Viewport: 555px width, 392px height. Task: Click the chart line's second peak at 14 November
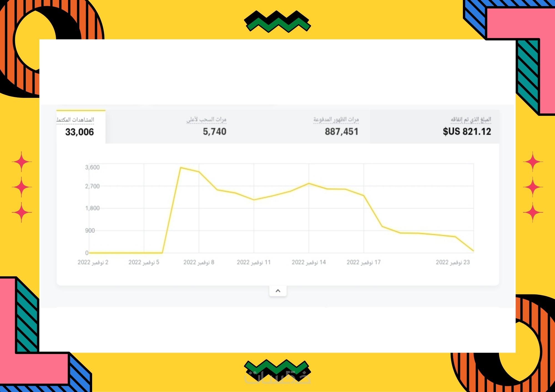pos(309,184)
